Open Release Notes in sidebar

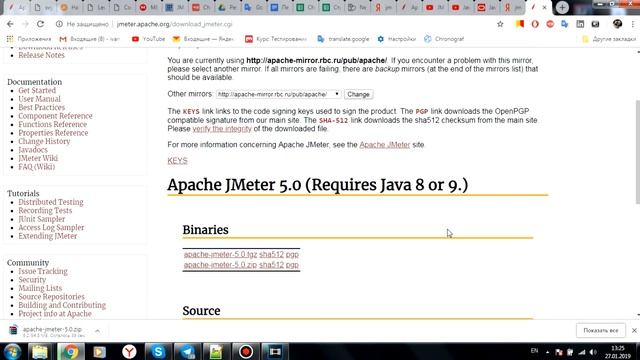(x=41, y=55)
